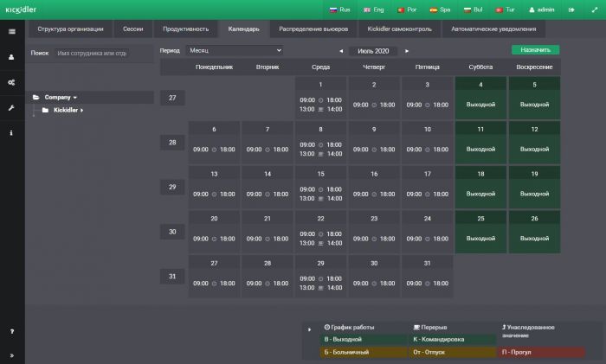This screenshot has width=606, height=364.
Task: Click the Company folder icon
Action: 36,98
